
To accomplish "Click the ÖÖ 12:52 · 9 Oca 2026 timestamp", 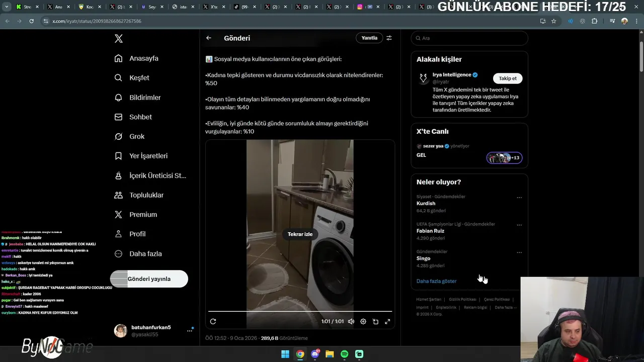I will coord(231,338).
